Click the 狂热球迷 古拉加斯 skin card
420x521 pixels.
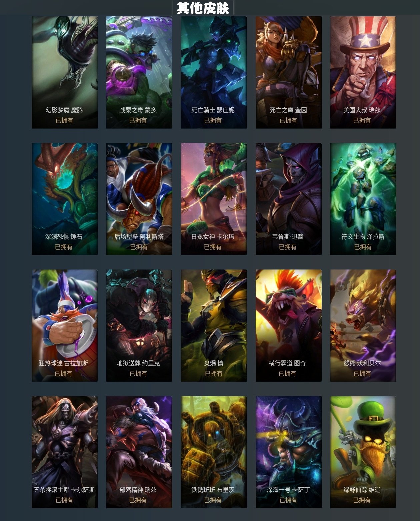click(x=65, y=325)
